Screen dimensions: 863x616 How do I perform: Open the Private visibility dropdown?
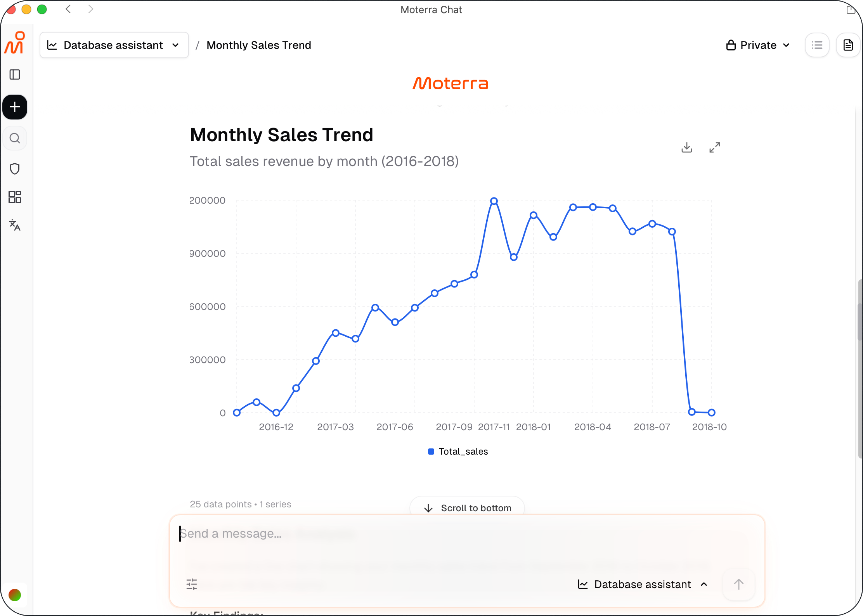758,45
